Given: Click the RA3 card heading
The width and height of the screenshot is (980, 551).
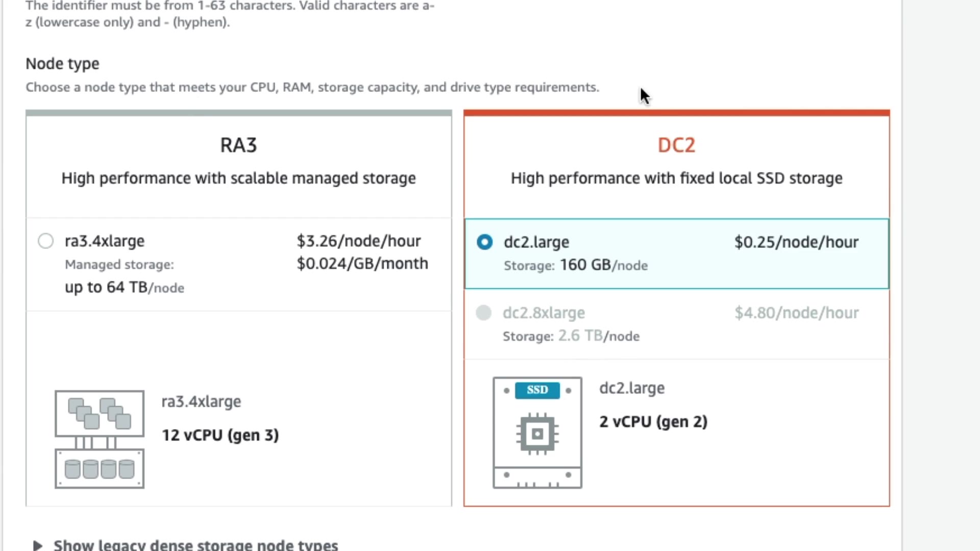Looking at the screenshot, I should 238,145.
